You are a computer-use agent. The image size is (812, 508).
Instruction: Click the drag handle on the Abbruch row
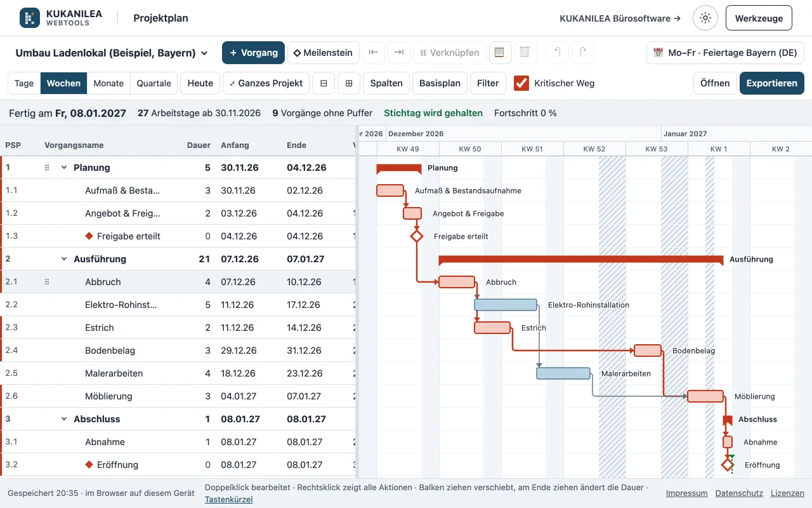click(x=47, y=282)
